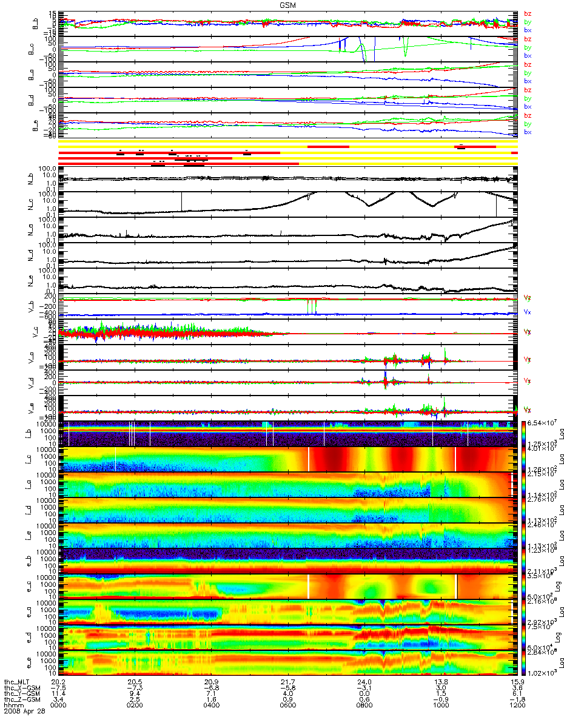Click the thc_MLT row label
The width and height of the screenshot is (564, 728).
tap(16, 682)
